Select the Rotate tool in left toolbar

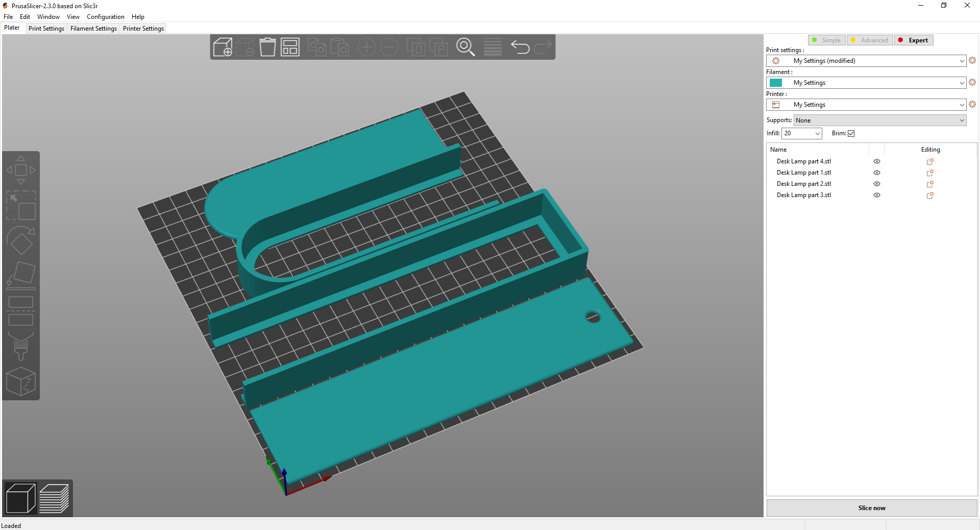(21, 241)
